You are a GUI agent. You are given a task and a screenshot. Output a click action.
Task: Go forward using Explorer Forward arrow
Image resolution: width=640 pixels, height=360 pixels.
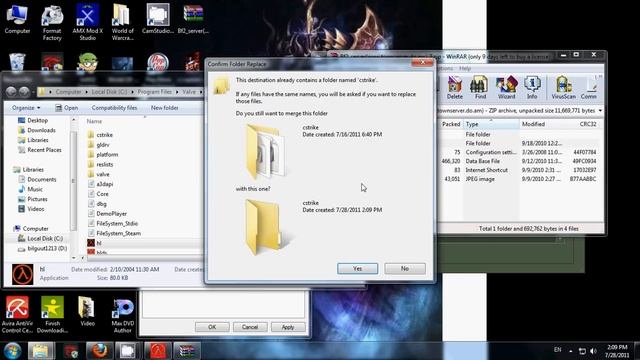tap(24, 92)
